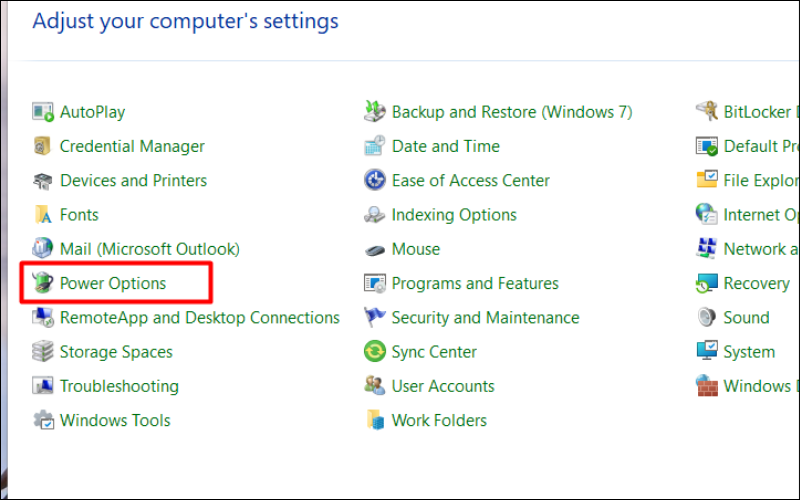The height and width of the screenshot is (500, 800).
Task: Select the Mouse icon
Action: coord(375,250)
